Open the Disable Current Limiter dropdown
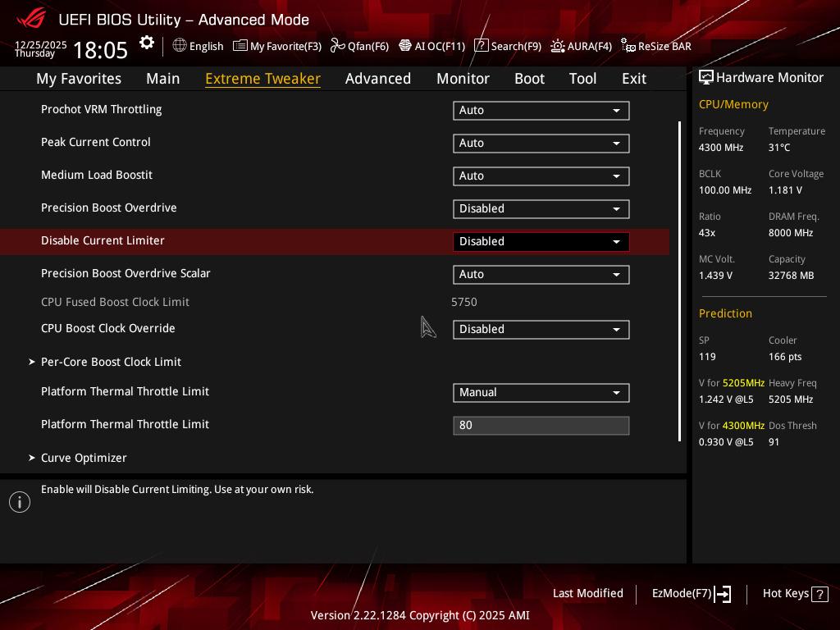 pos(541,242)
